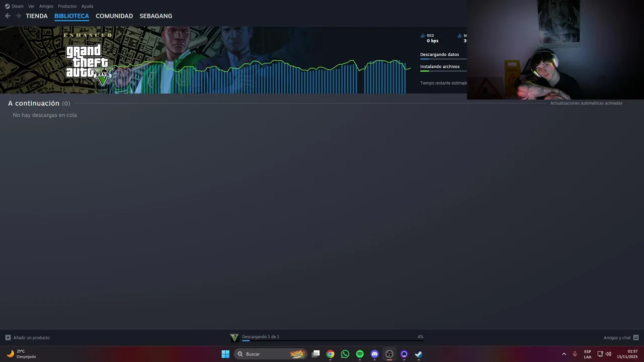Click the download speed graph

pyautogui.click(x=262, y=76)
